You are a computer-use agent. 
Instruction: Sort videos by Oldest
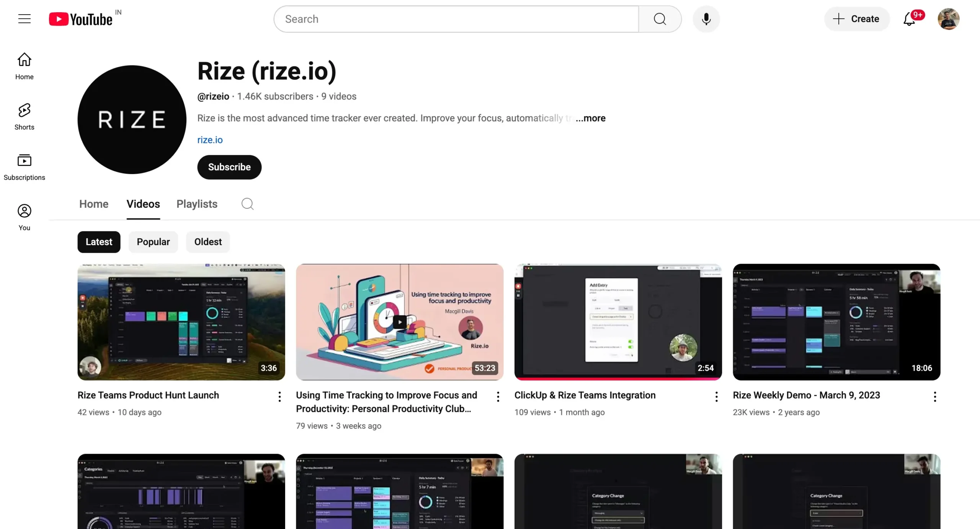208,242
